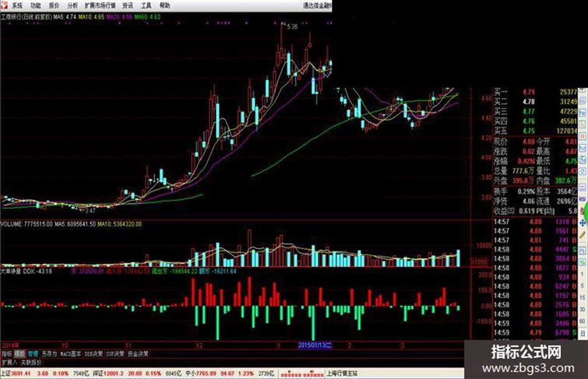The height and width of the screenshot is (379, 588).
Task: Open the 帮助 menu
Action: pos(165,5)
